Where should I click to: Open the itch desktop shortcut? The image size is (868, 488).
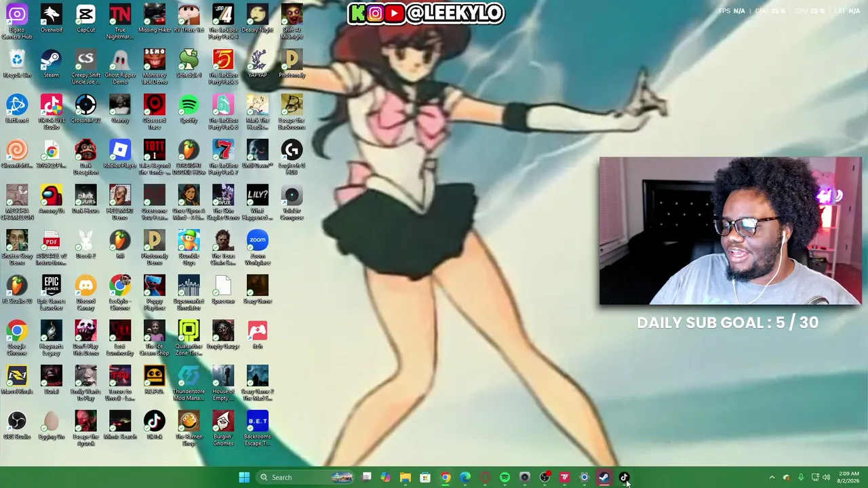[258, 335]
